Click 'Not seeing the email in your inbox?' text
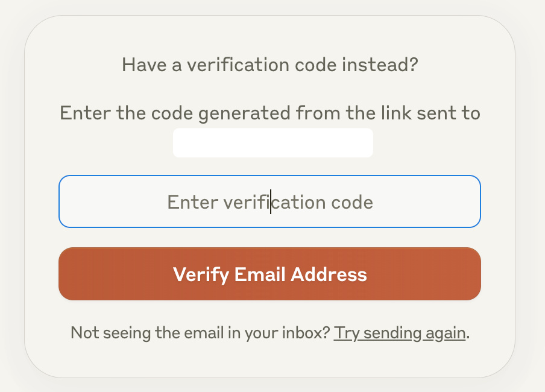The height and width of the screenshot is (392, 545). point(200,333)
